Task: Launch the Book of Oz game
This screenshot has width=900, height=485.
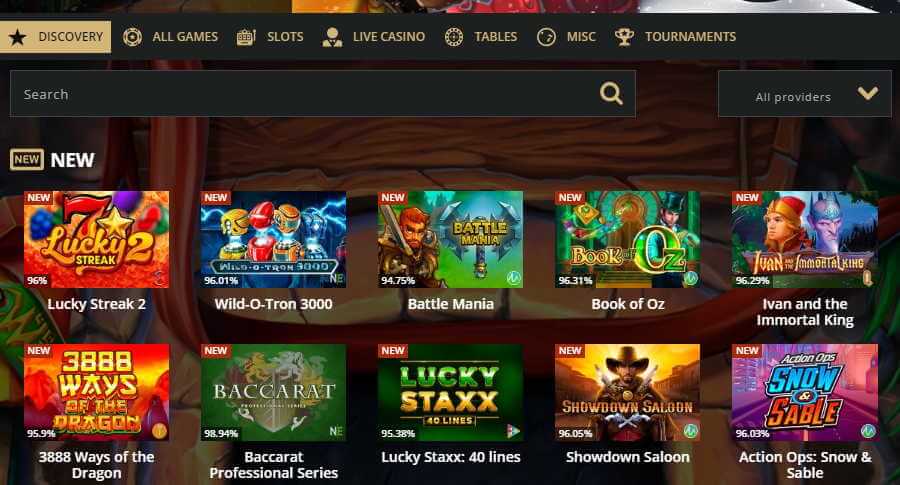Action: click(x=627, y=239)
